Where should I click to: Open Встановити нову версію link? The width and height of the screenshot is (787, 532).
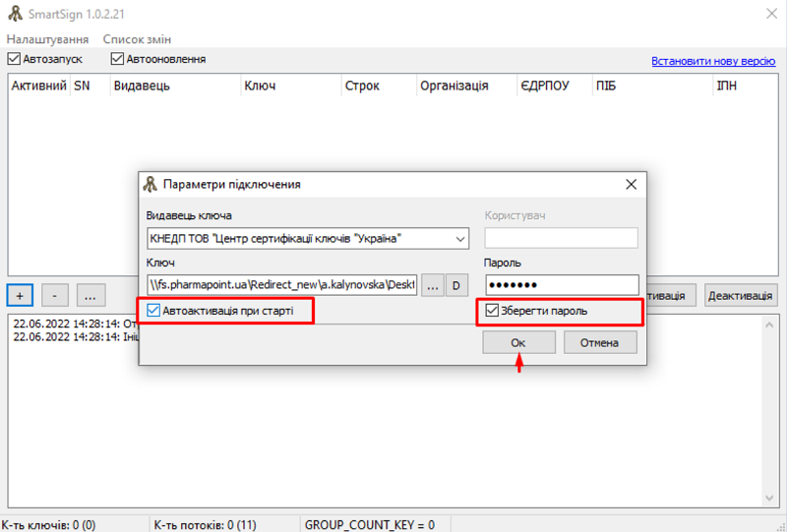click(x=713, y=61)
